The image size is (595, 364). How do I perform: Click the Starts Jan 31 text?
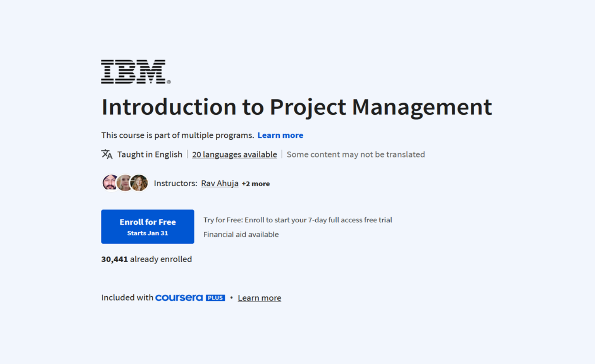[x=148, y=233]
